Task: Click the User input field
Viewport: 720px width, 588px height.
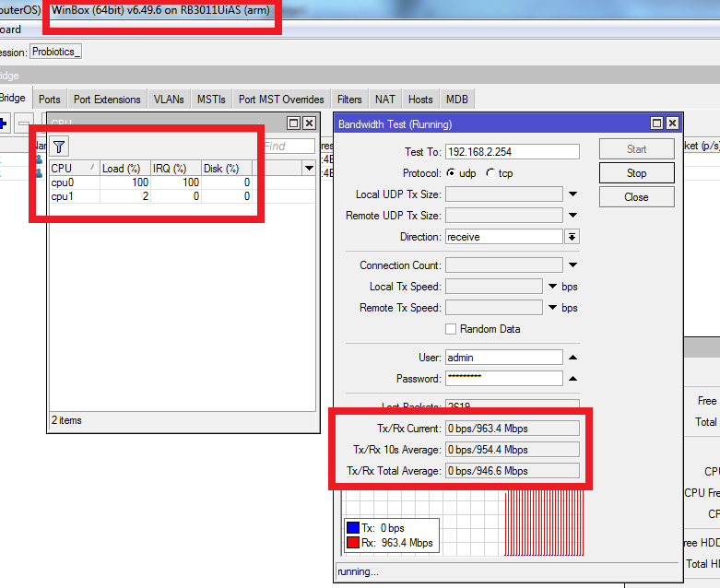Action: pyautogui.click(x=503, y=357)
